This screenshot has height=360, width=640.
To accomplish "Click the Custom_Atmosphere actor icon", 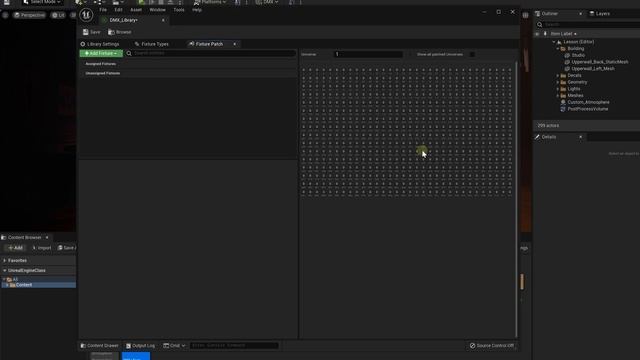I will [x=563, y=102].
